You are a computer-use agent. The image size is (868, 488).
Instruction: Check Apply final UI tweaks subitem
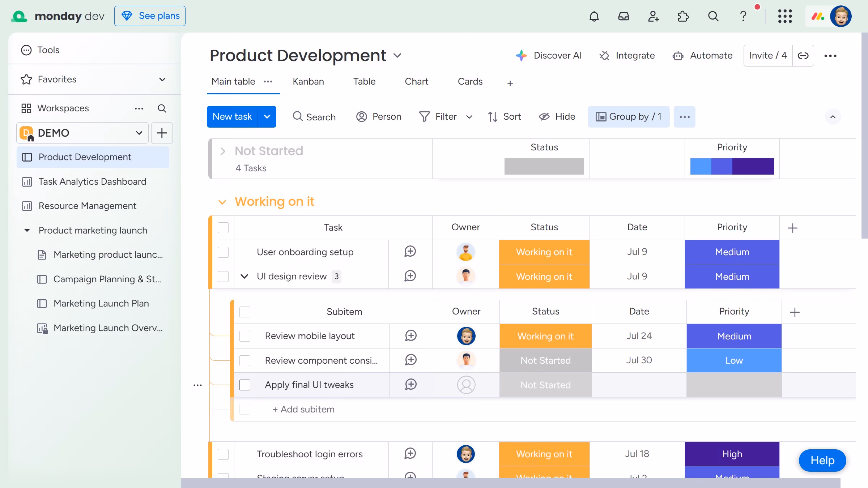[245, 385]
